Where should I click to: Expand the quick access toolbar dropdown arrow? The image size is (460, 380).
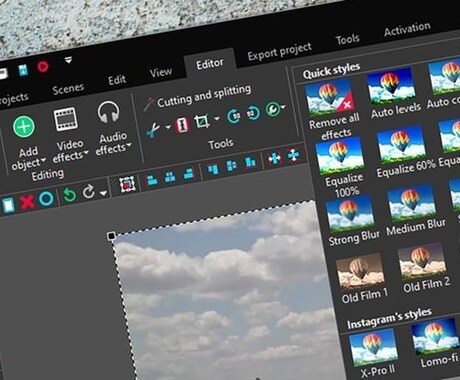coord(68,61)
